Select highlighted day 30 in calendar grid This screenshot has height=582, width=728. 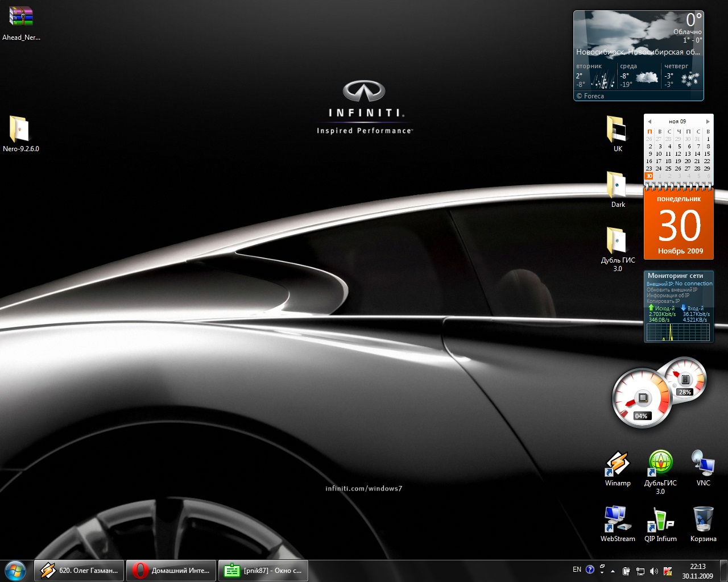[649, 176]
